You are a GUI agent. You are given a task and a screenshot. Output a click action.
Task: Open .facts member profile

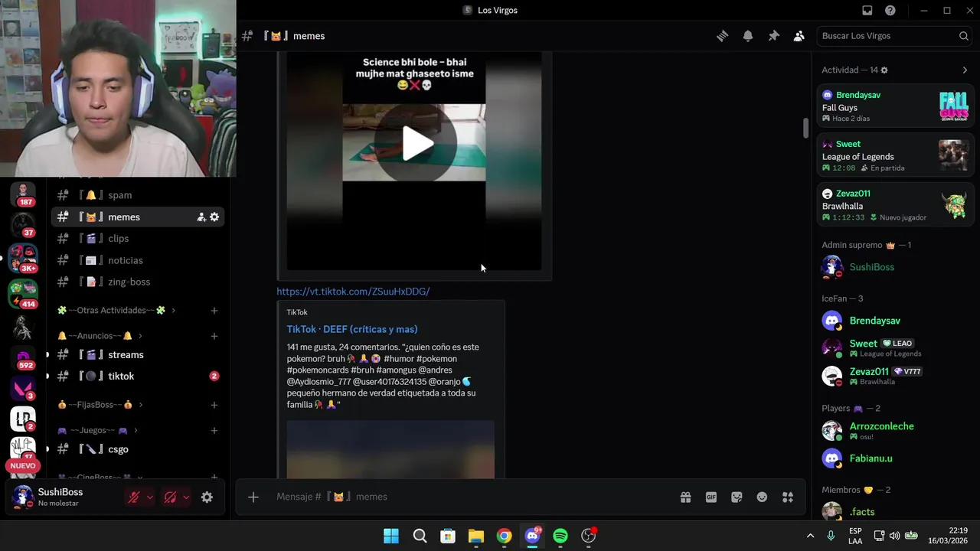pyautogui.click(x=895, y=511)
